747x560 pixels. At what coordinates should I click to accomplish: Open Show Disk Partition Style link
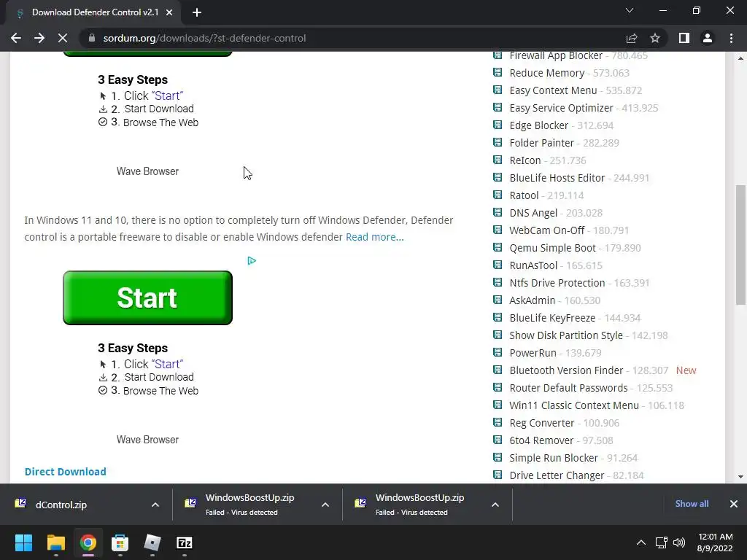[x=565, y=335]
